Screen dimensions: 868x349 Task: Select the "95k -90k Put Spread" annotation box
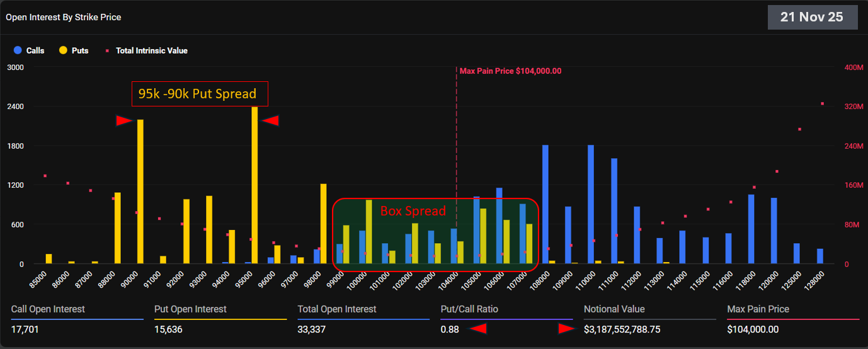pos(199,94)
